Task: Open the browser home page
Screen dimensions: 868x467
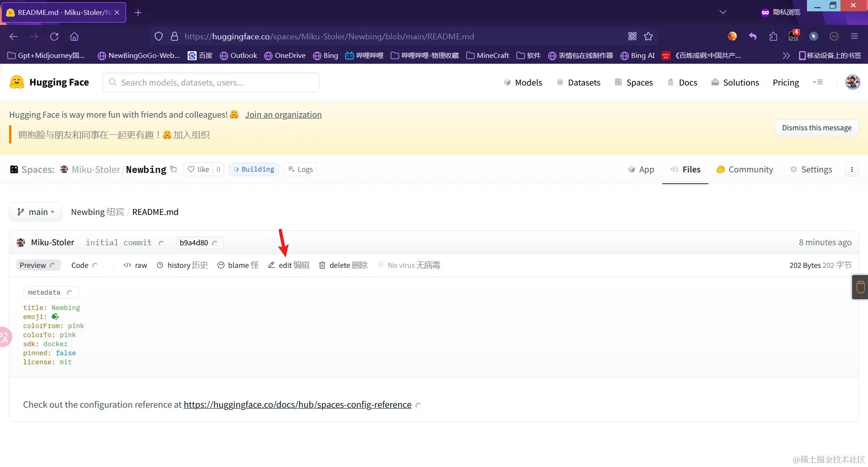Action: (75, 37)
